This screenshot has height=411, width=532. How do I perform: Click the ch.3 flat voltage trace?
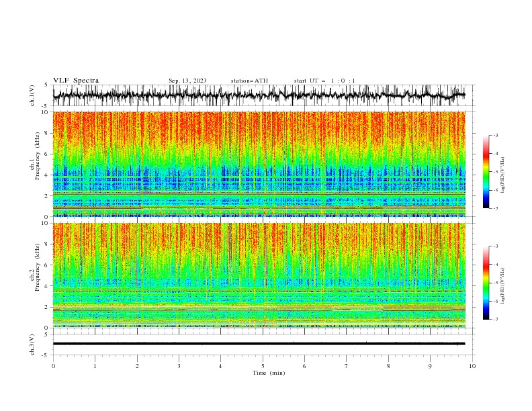coord(259,344)
